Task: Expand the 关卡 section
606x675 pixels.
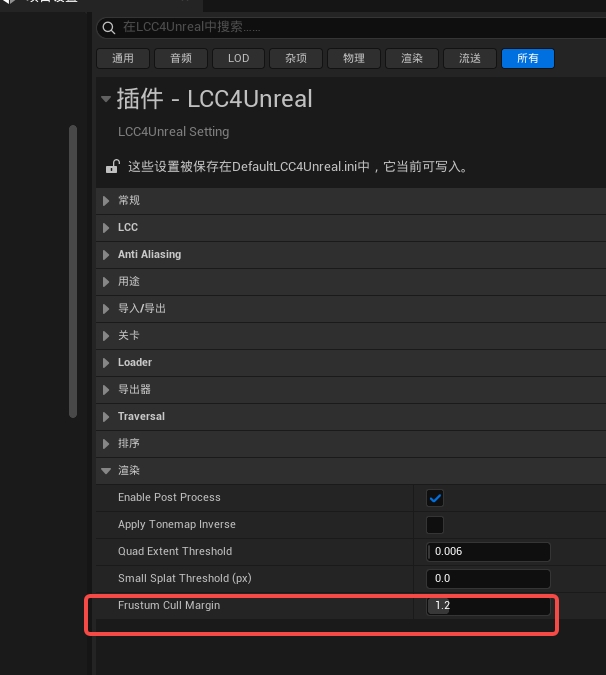Action: click(106, 336)
